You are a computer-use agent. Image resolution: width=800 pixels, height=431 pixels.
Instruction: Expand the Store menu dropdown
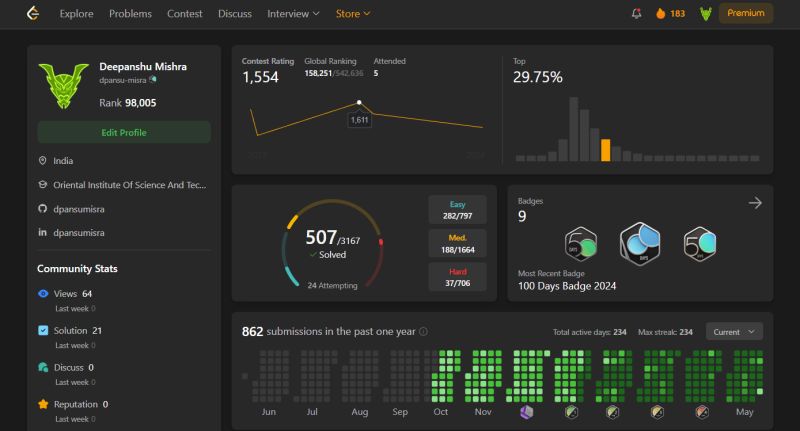(353, 14)
